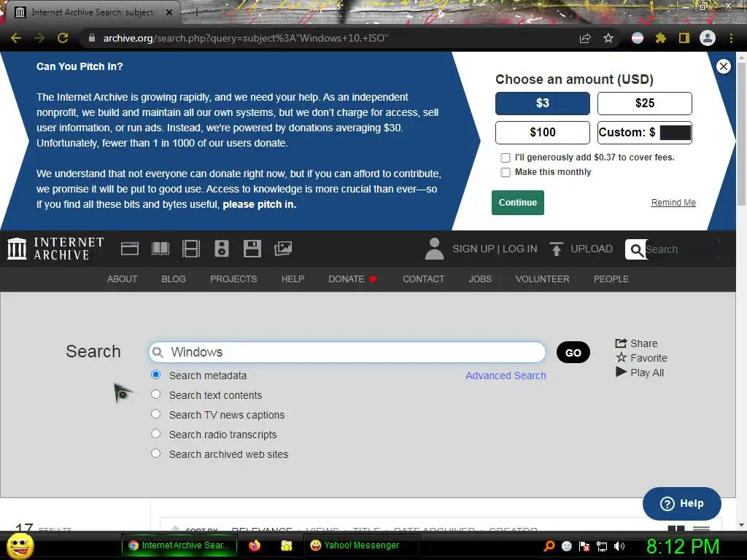Open the DONATE menu item

(x=352, y=279)
